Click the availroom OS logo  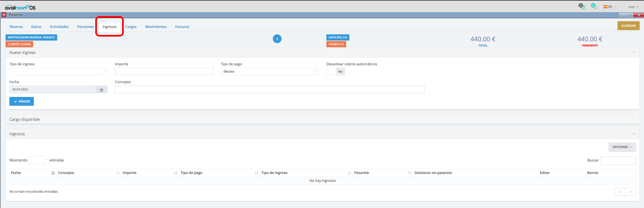pos(20,7)
